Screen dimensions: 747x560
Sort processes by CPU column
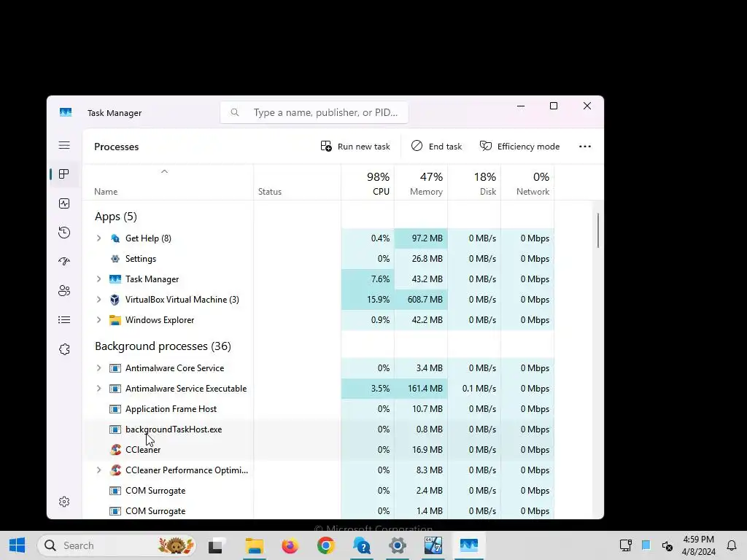[368, 183]
